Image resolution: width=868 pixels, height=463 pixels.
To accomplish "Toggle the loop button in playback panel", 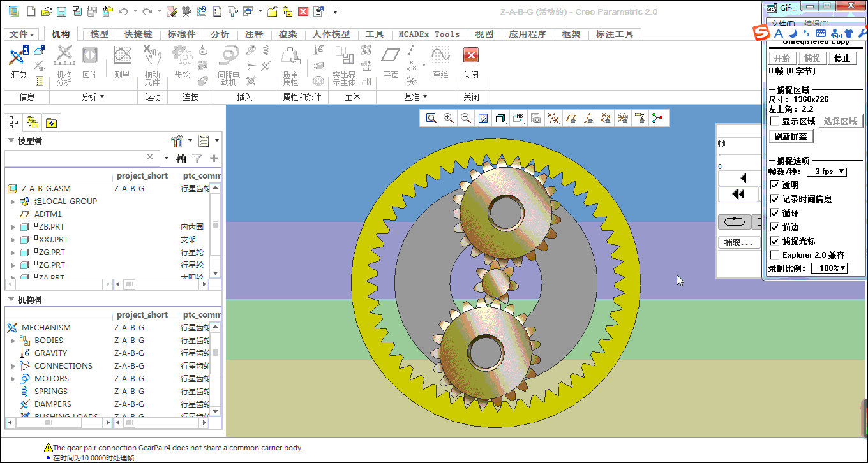I will click(x=735, y=221).
